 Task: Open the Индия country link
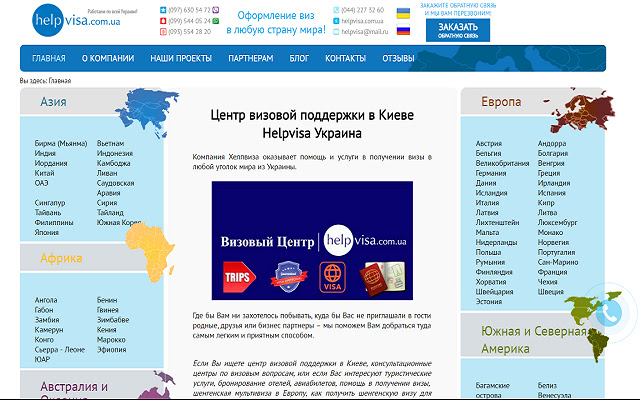click(45, 153)
